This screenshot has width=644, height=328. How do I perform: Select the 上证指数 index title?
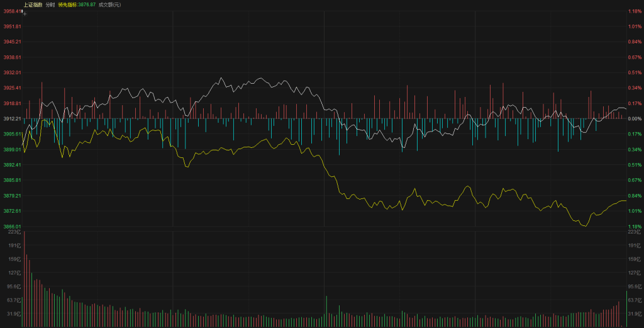pyautogui.click(x=33, y=4)
